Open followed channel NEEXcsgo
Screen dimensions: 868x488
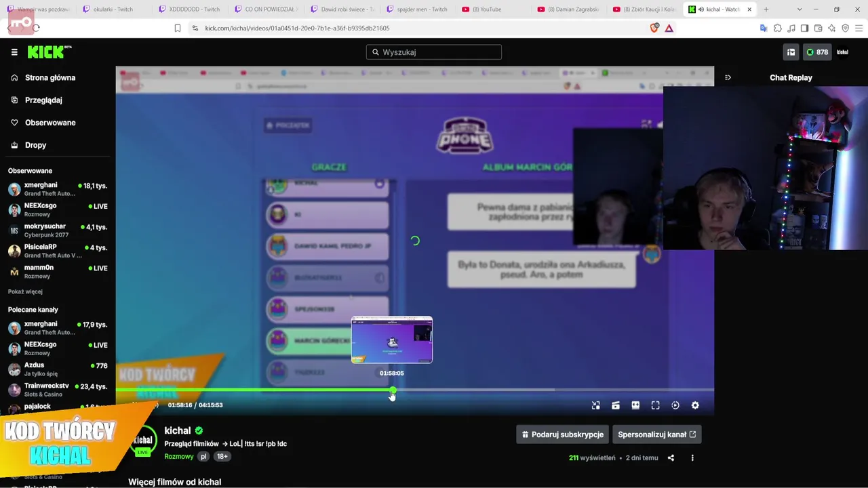tap(58, 209)
